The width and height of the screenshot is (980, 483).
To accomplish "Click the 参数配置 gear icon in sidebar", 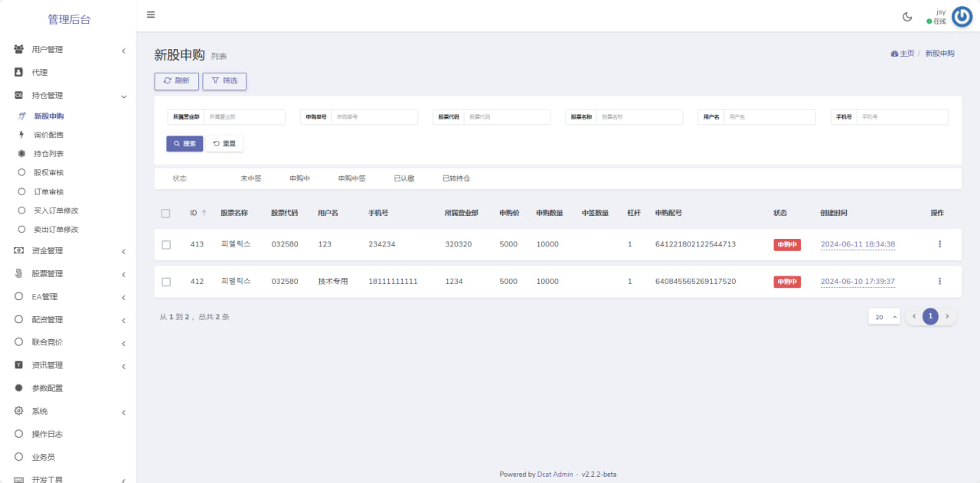I will point(19,388).
